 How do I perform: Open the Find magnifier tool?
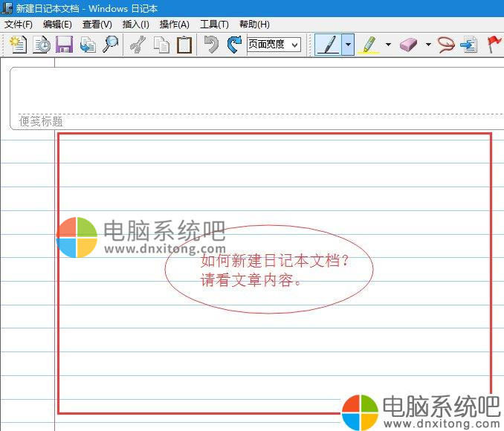pyautogui.click(x=110, y=45)
